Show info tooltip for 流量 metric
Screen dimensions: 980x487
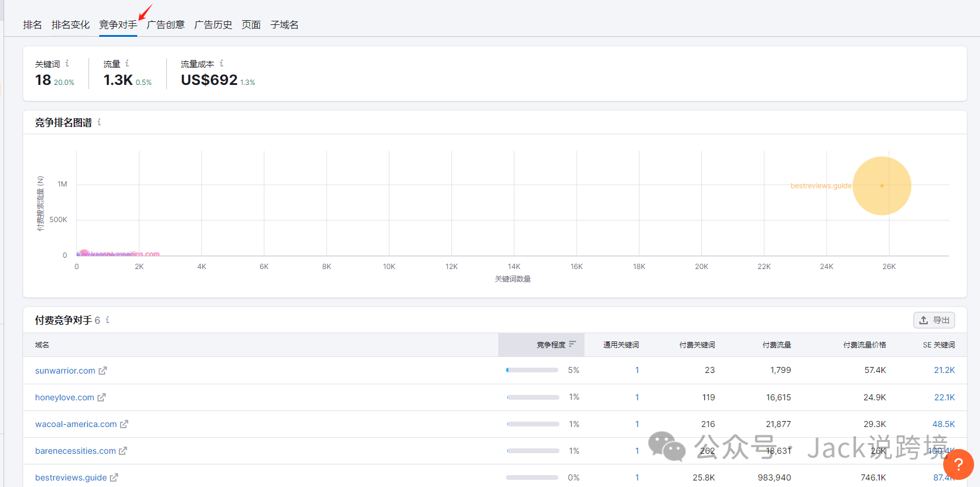point(127,63)
